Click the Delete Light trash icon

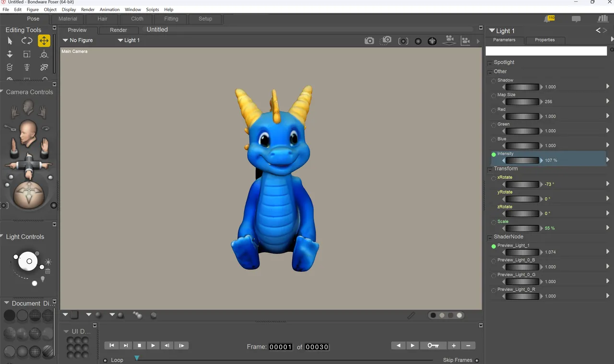pyautogui.click(x=48, y=271)
